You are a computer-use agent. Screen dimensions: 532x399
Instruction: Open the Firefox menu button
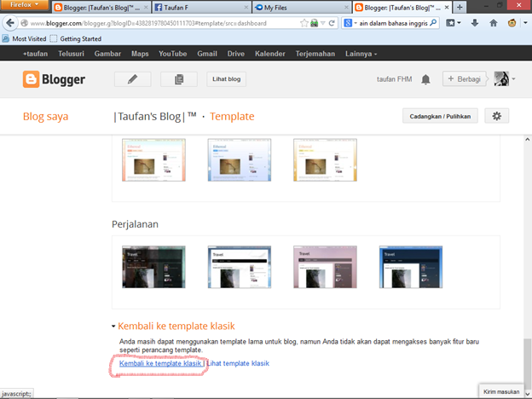tap(24, 5)
